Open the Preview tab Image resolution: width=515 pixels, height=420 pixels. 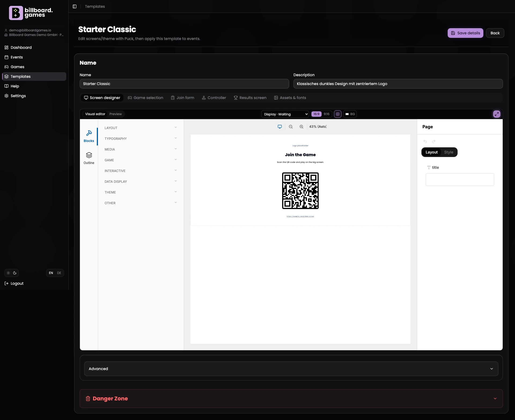[x=115, y=114]
